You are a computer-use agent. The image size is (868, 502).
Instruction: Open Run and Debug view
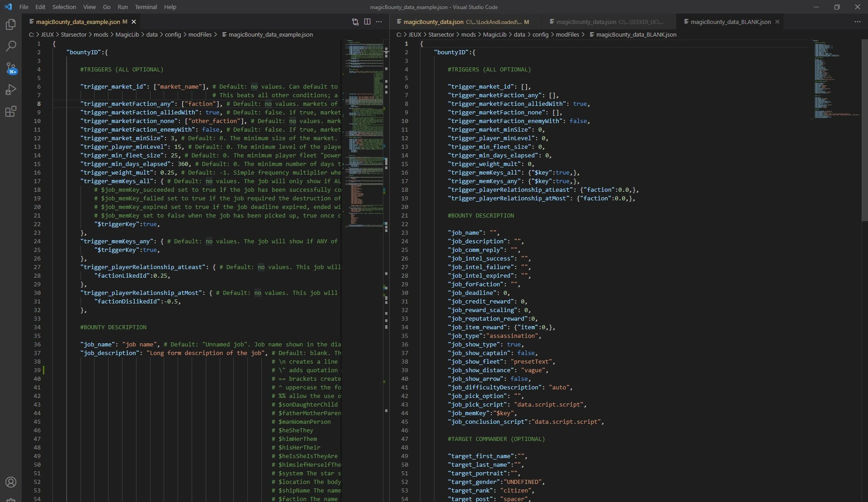pos(11,90)
